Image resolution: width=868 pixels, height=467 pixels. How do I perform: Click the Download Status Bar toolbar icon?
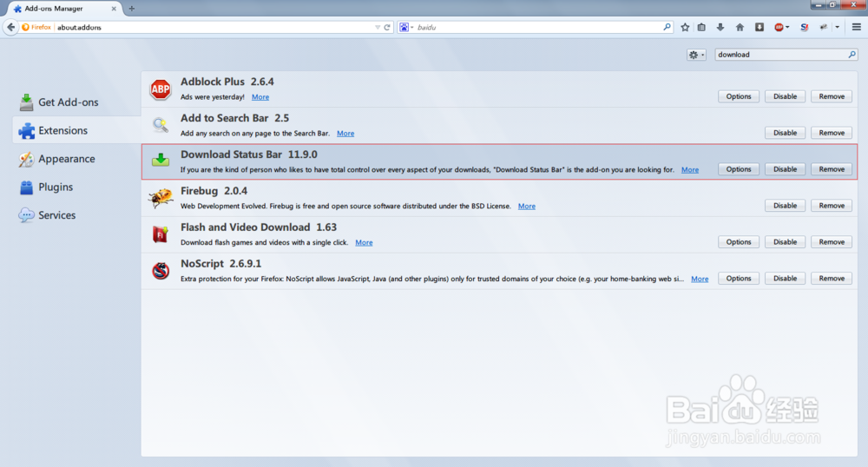click(x=759, y=27)
